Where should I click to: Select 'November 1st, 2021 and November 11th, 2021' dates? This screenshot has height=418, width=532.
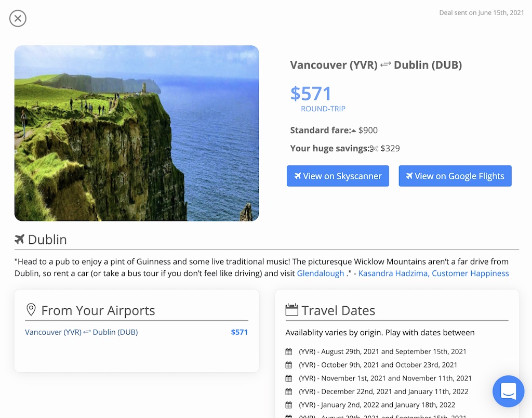pyautogui.click(x=396, y=378)
